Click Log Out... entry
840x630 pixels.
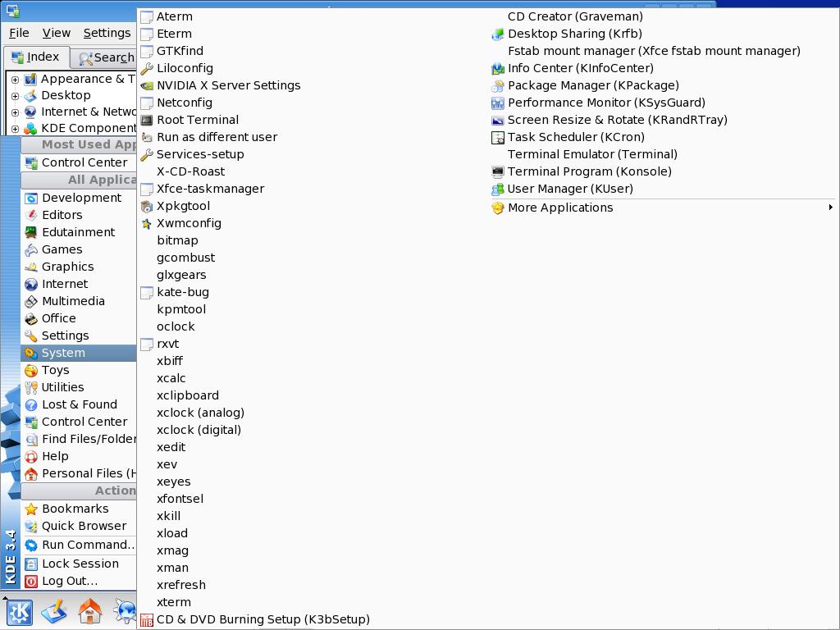78,581
